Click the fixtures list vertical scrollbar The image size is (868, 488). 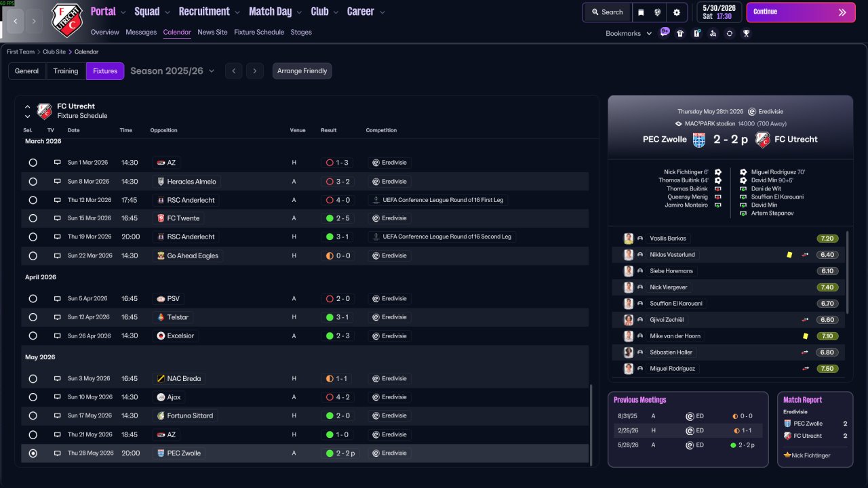pos(592,425)
